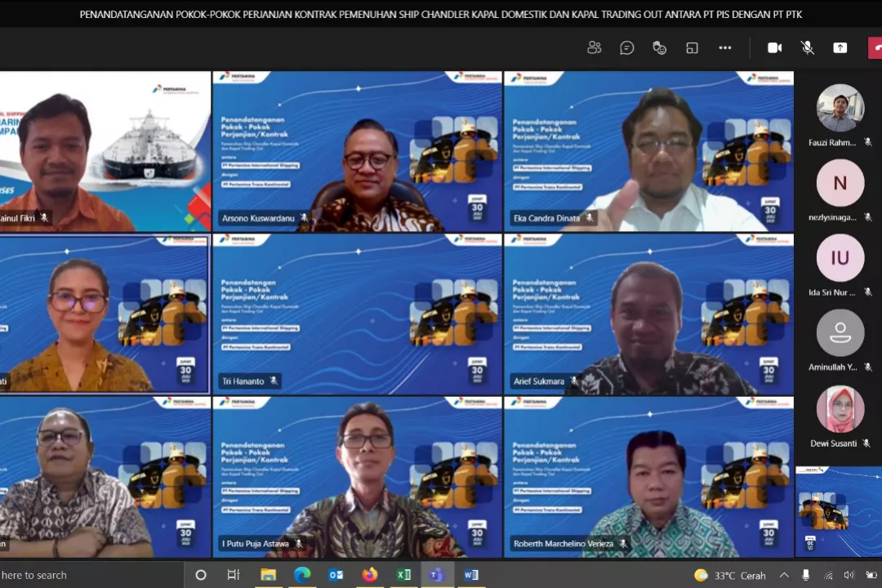Open Firefox from the taskbar
This screenshot has height=588, width=882.
click(x=370, y=575)
